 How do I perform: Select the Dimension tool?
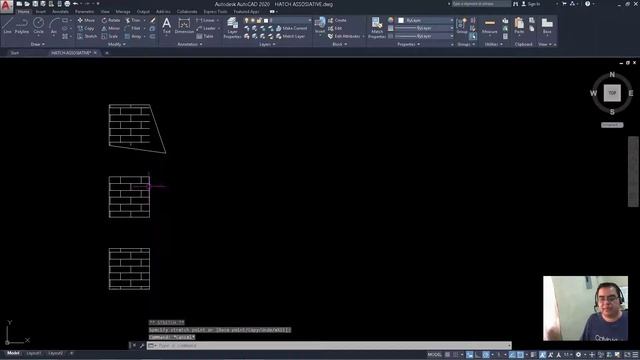coord(184,25)
